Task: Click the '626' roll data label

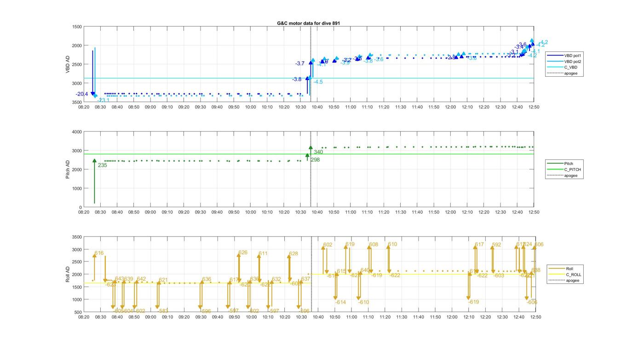Action: (243, 253)
